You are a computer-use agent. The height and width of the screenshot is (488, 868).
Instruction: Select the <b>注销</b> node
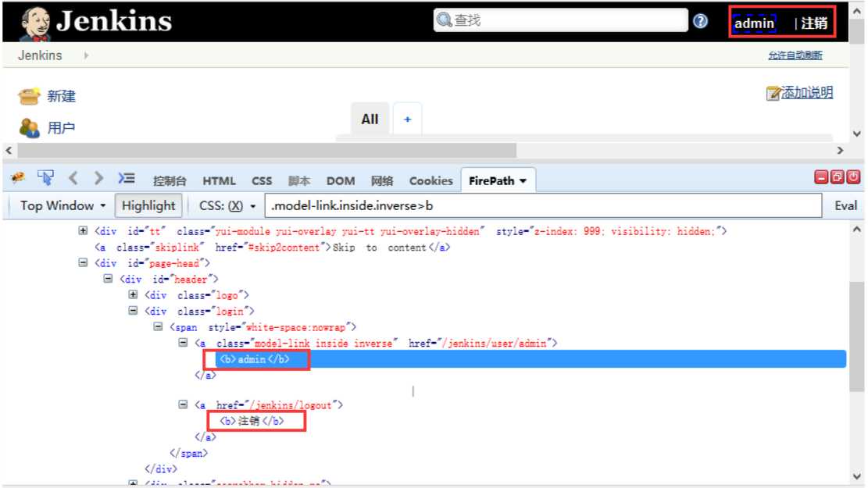252,421
